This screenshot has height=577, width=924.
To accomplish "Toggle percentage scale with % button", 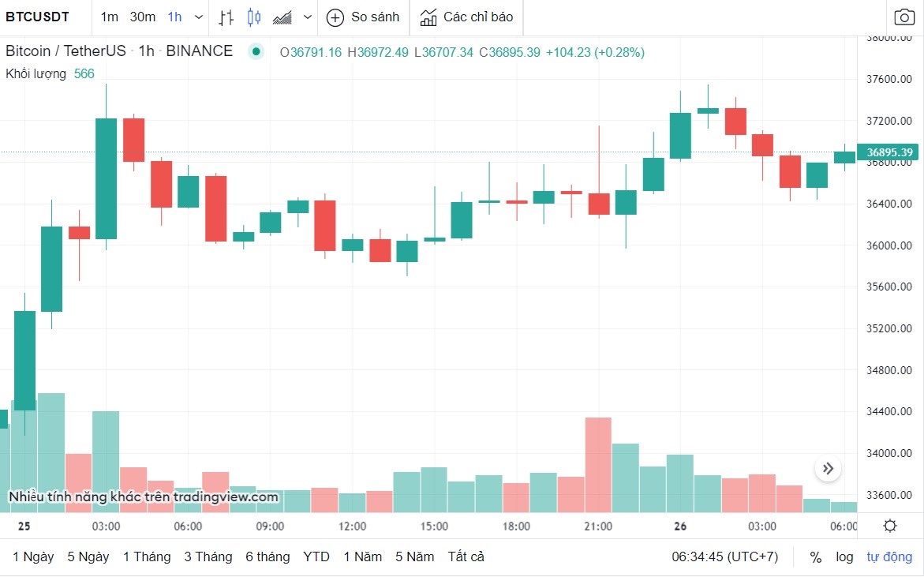I will click(815, 556).
